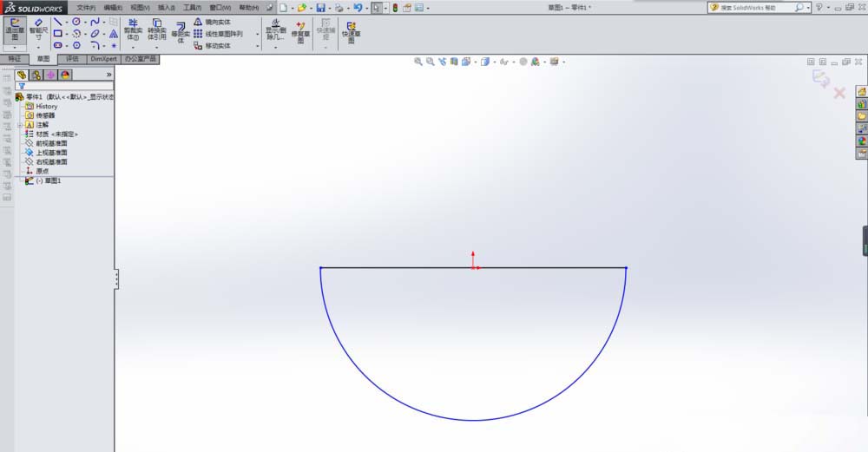This screenshot has height=452, width=868.
Task: Click the 镜向实体 Mirror Entities tool
Action: coord(212,23)
